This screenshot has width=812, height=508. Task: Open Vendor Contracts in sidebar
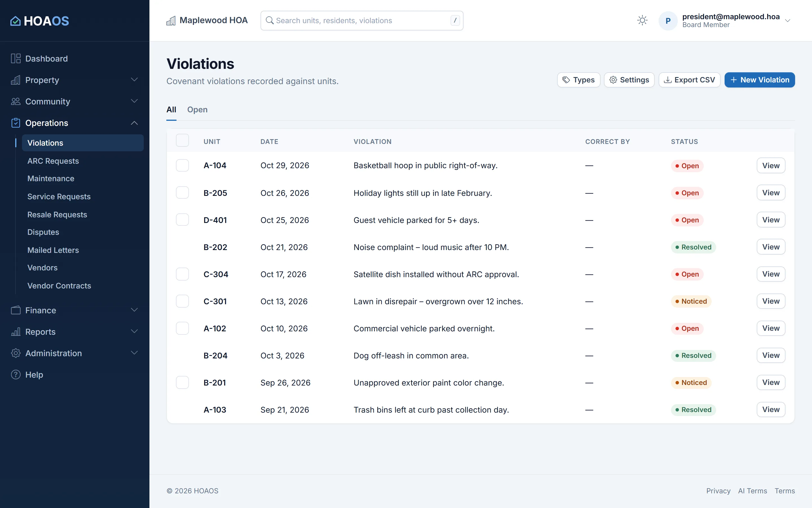click(x=59, y=286)
